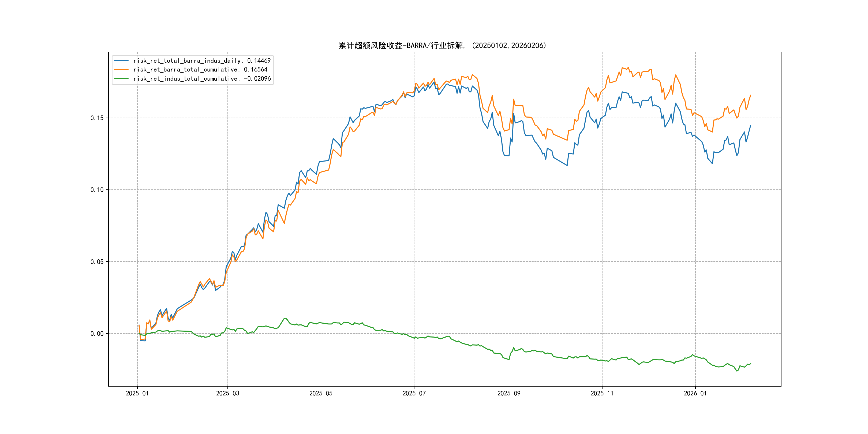868x434 pixels.
Task: Click the 2025-05 x-axis tick label
Action: coord(321,393)
